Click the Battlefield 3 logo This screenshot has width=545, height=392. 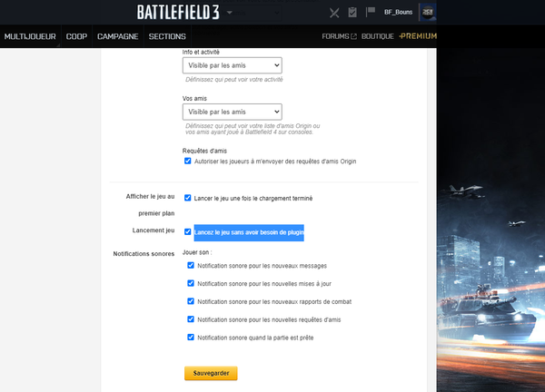[x=178, y=12]
